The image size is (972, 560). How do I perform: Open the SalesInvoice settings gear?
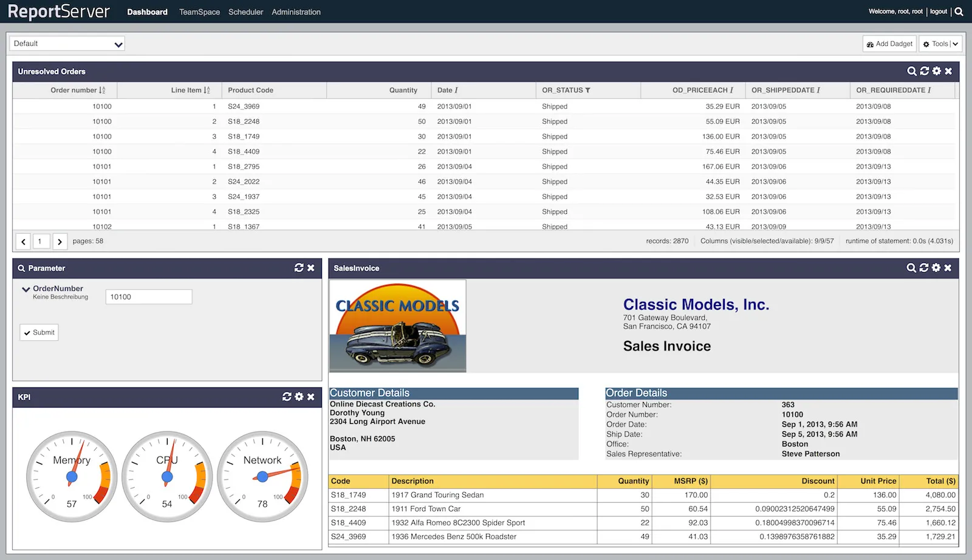click(x=936, y=267)
